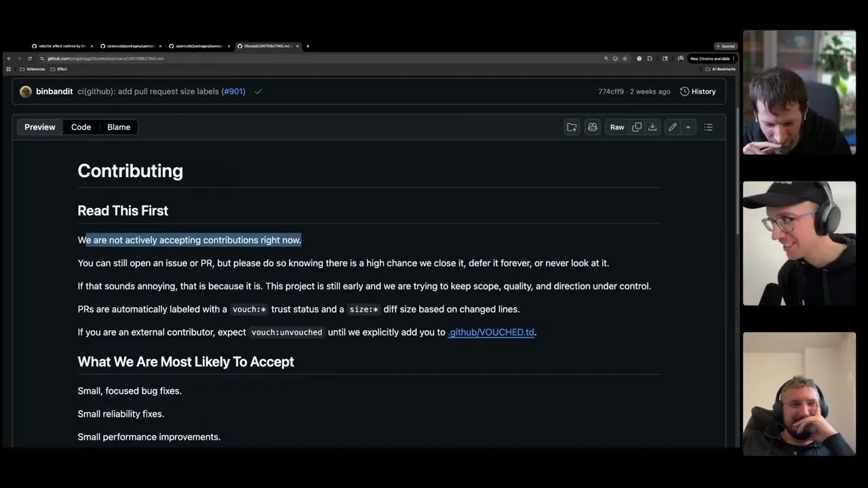Viewport: 868px width, 488px height.
Task: Click the 'vouch:unvouched' code label
Action: pyautogui.click(x=287, y=332)
